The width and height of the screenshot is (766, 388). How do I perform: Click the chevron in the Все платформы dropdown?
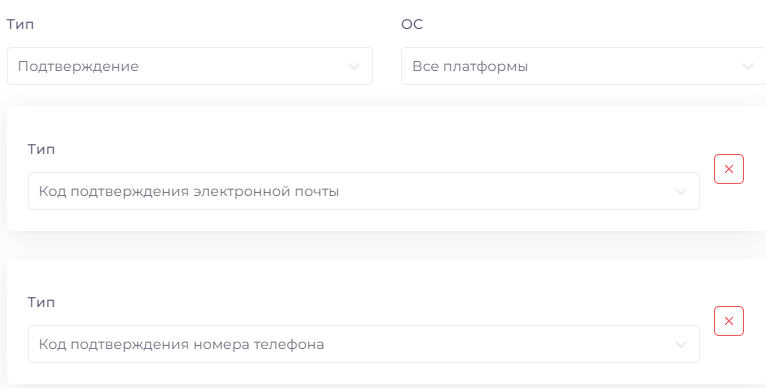tap(748, 66)
